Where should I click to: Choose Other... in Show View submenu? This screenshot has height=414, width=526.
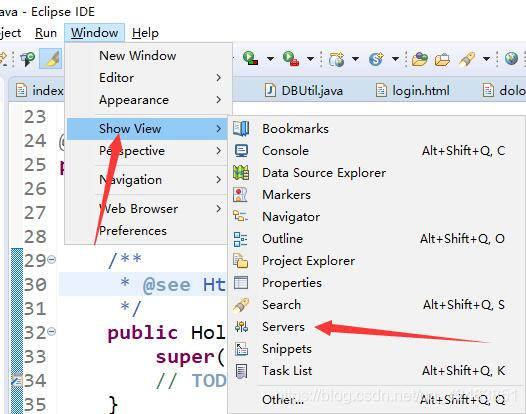(376, 400)
